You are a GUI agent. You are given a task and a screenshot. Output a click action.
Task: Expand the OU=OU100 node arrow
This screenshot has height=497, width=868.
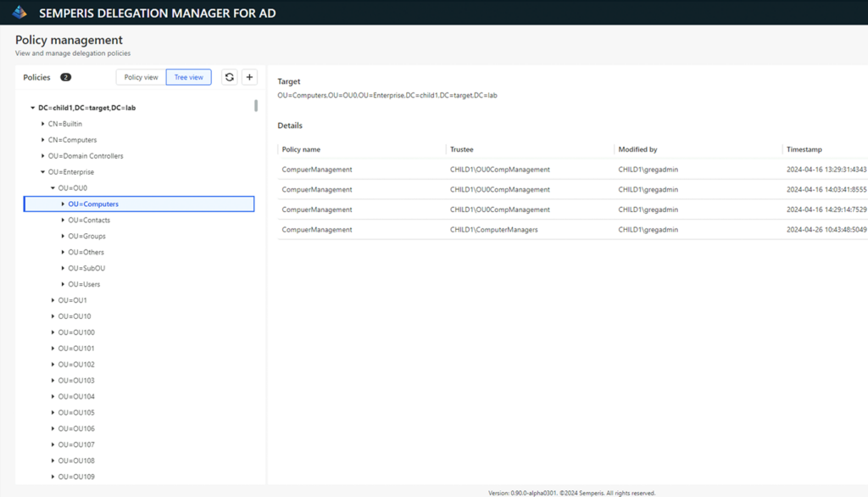point(53,332)
